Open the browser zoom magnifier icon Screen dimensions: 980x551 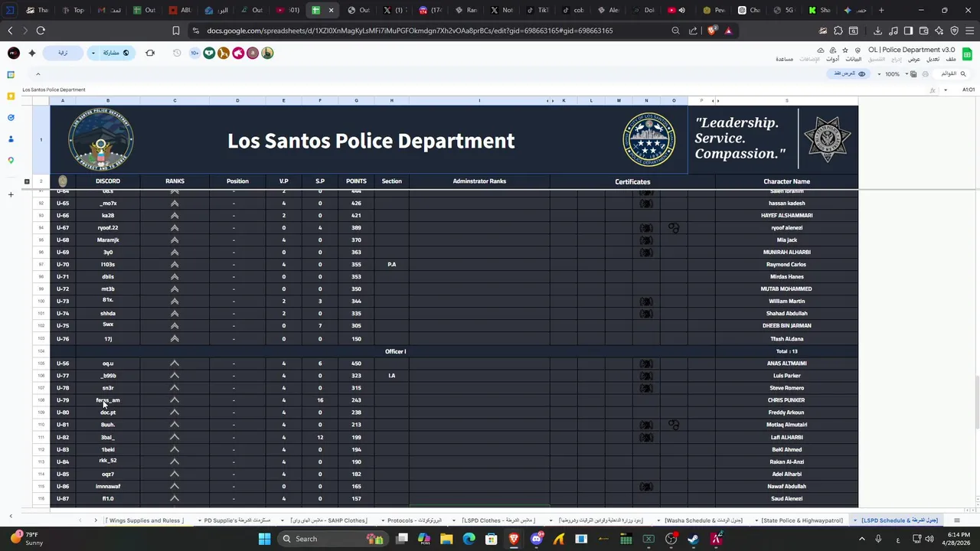(675, 31)
